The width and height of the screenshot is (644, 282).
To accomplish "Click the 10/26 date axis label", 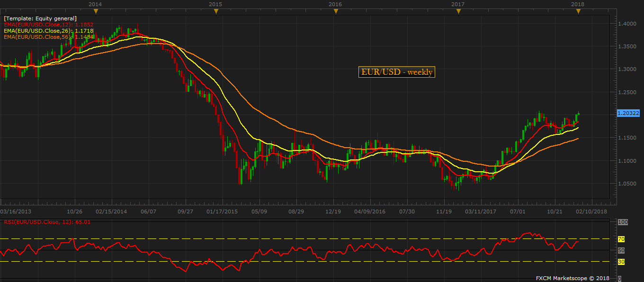I will pos(75,211).
